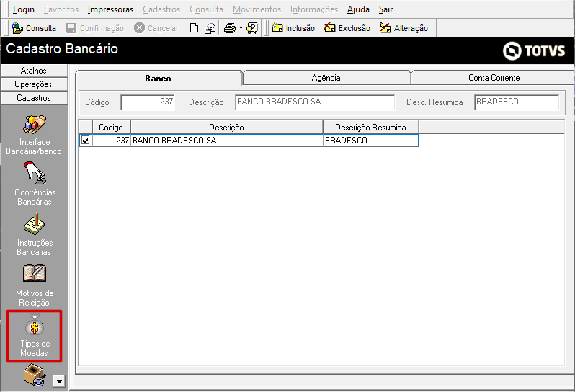Screen dimensions: 575x392
Task: Click the Alteração button
Action: click(x=404, y=28)
